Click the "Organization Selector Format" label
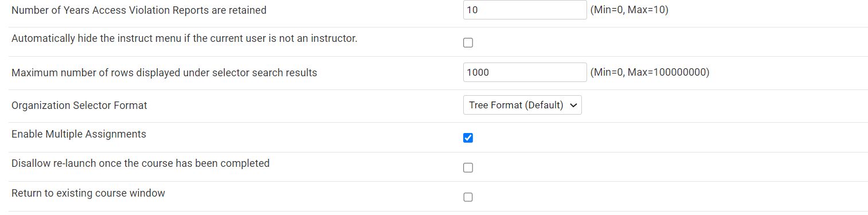The image size is (868, 215). (x=79, y=105)
